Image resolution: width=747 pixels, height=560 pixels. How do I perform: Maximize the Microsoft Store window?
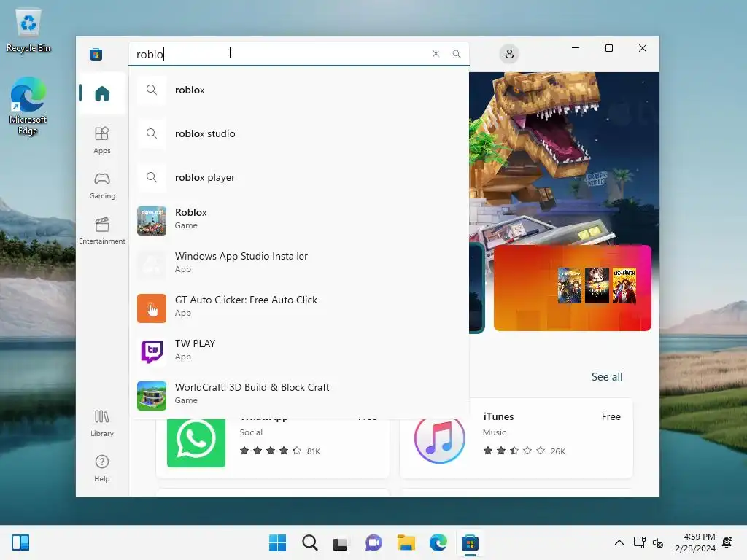tap(609, 48)
